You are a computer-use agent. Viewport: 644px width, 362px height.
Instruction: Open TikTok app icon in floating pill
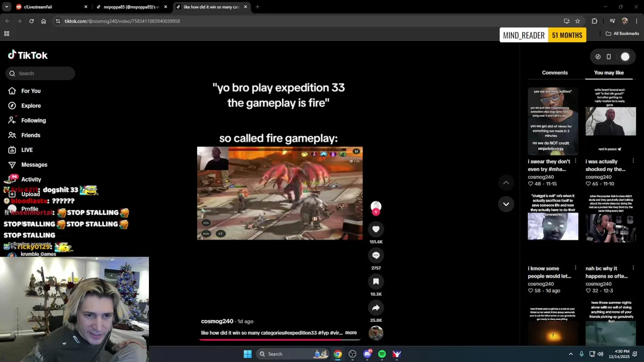(598, 57)
